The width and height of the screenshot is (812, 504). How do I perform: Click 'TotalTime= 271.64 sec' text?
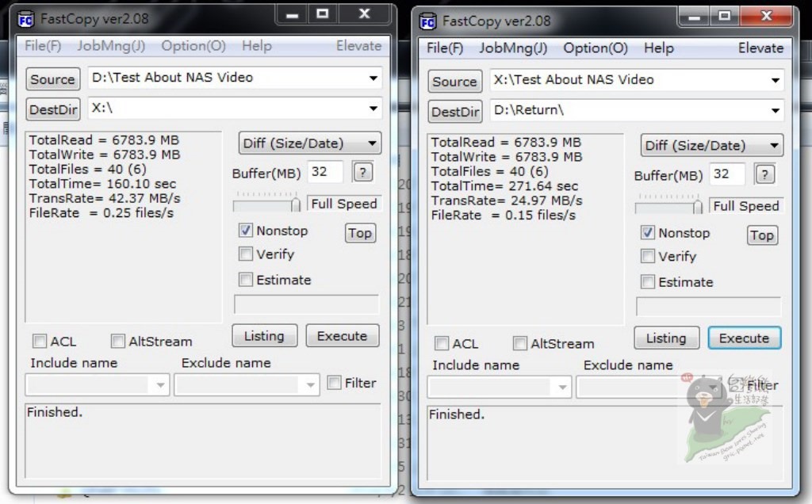pyautogui.click(x=505, y=186)
